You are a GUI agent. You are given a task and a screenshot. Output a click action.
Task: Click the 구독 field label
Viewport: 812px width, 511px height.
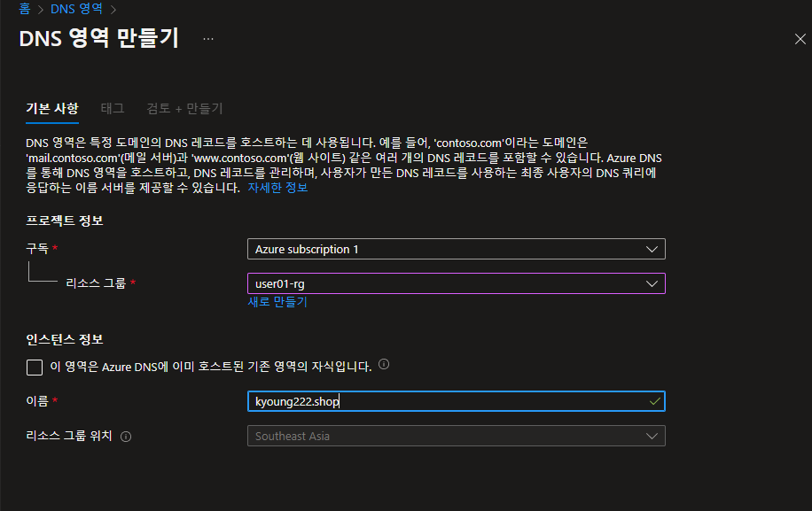click(x=37, y=249)
